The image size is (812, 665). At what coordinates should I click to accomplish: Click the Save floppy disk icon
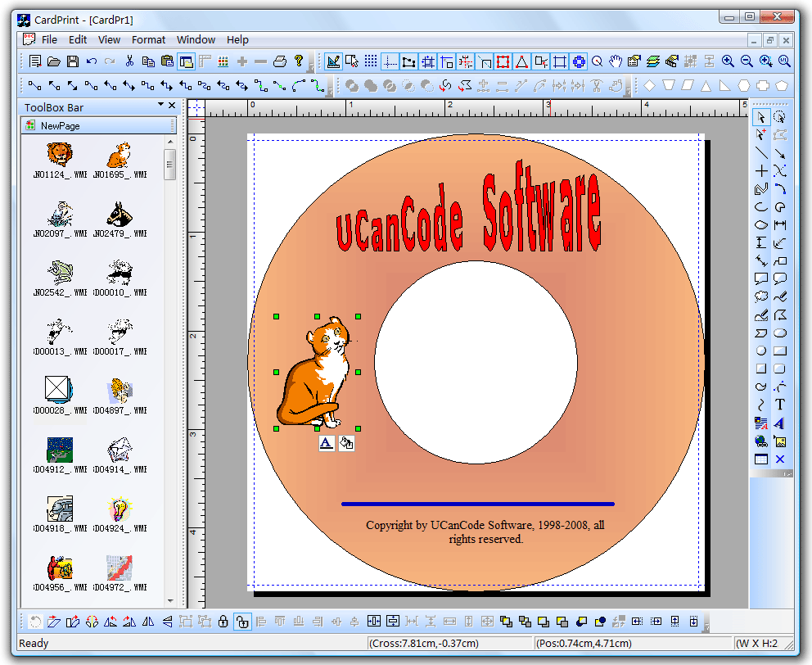click(73, 61)
